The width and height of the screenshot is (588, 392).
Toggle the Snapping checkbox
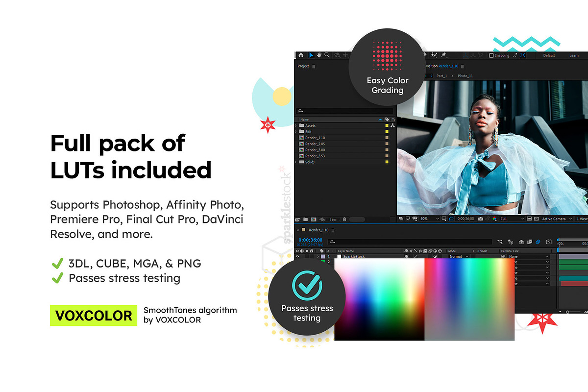coord(491,55)
